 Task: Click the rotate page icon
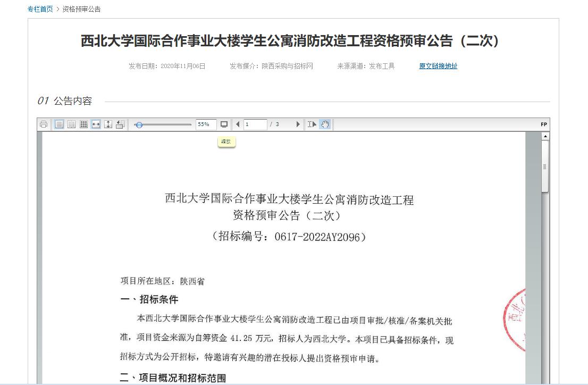(x=120, y=124)
